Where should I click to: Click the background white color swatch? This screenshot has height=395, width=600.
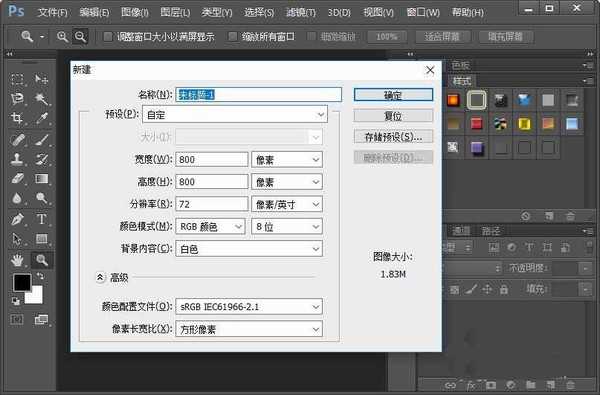tap(35, 297)
